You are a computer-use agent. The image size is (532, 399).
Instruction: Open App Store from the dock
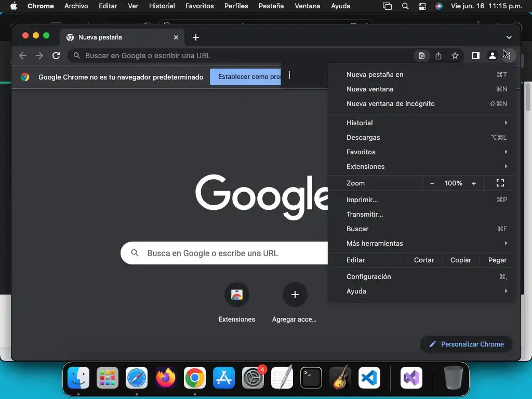coord(224,378)
